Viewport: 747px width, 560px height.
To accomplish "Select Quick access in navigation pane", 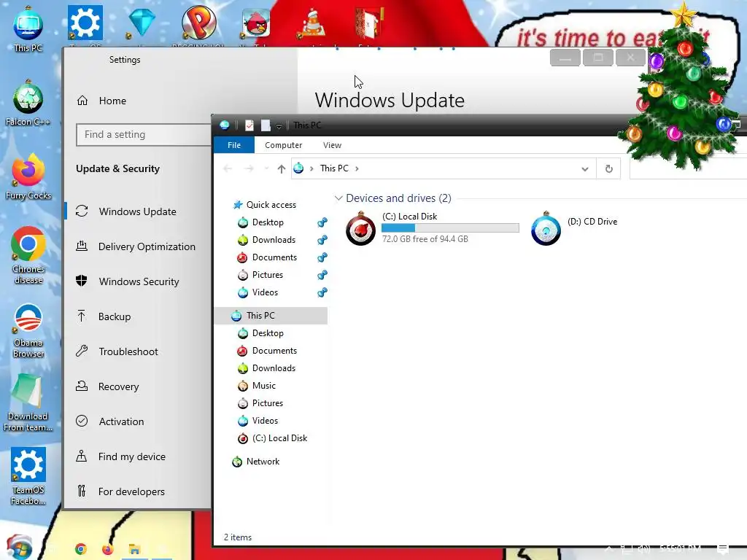I will pyautogui.click(x=271, y=205).
